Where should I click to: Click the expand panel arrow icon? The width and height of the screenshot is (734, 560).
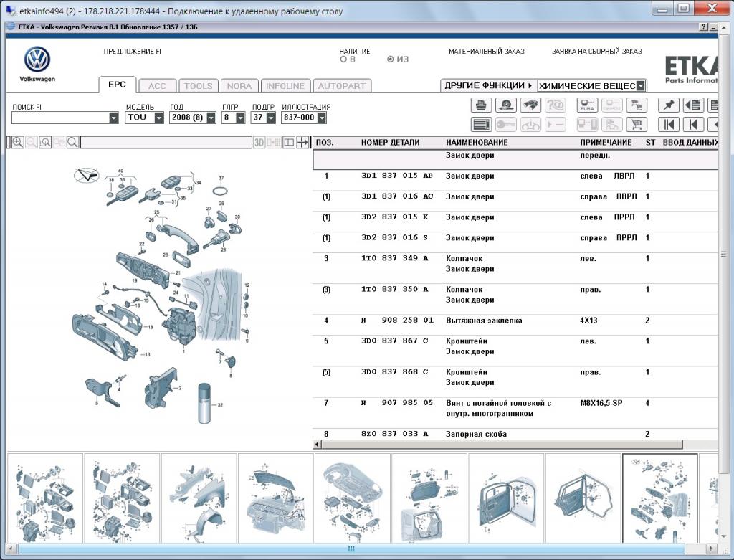point(302,143)
